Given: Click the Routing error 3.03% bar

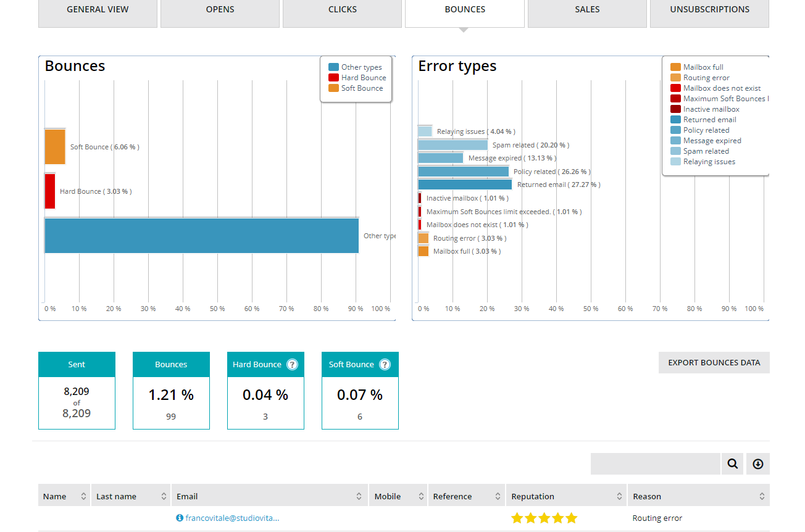Looking at the screenshot, I should coord(423,238).
